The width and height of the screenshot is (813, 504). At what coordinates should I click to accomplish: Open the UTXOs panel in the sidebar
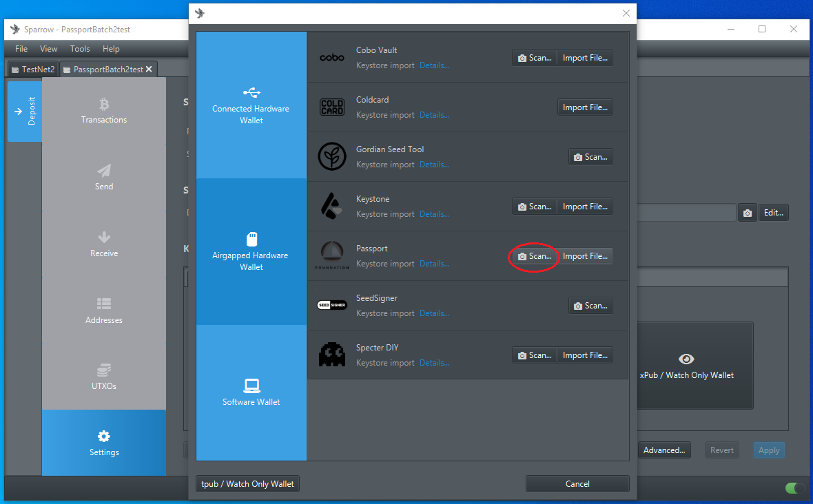coord(104,377)
